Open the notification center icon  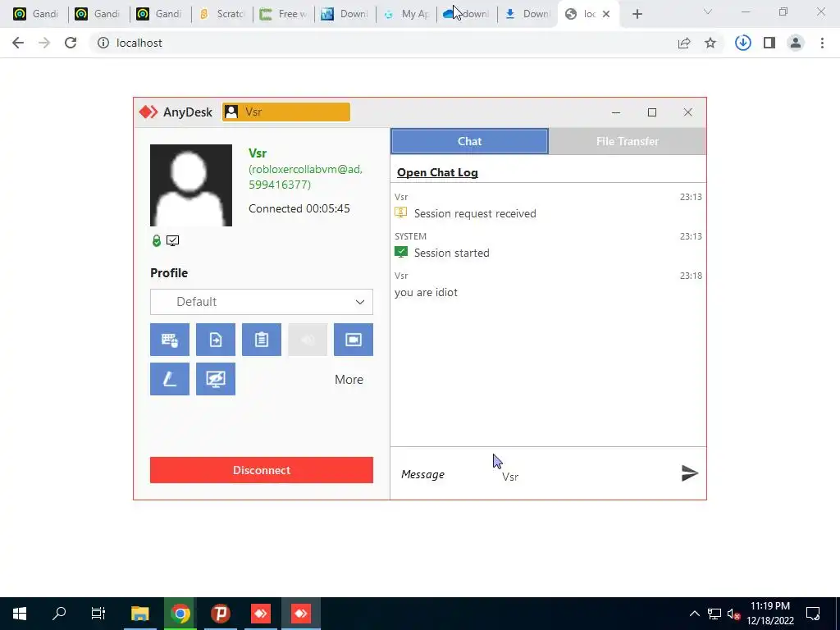click(x=813, y=614)
